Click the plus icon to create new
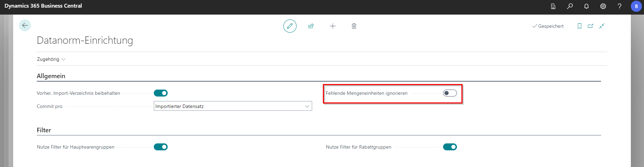This screenshot has width=644, height=167. (333, 26)
